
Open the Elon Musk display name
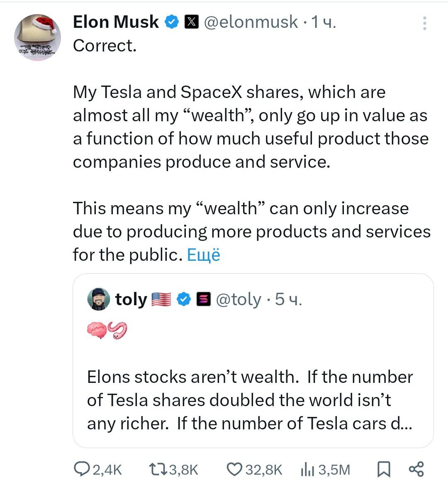click(116, 22)
